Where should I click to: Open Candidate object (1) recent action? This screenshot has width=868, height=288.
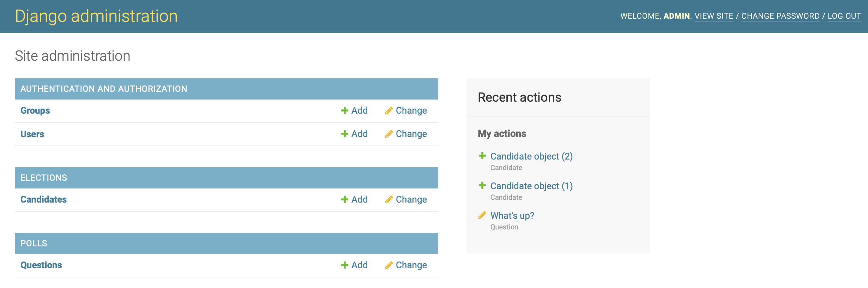[x=531, y=186]
